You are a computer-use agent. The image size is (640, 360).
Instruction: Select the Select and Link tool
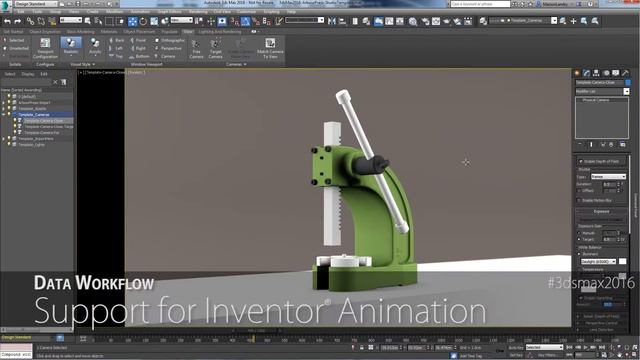click(30, 21)
